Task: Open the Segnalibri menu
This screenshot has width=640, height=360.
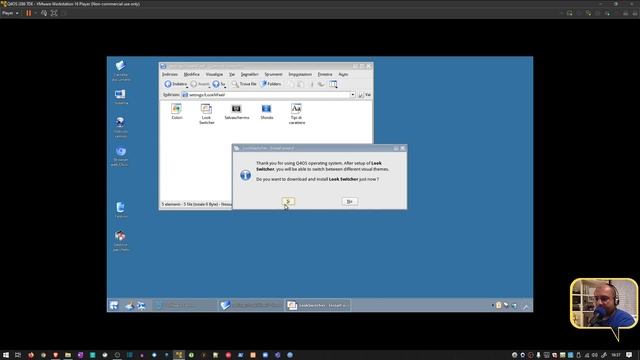Action: pos(249,74)
